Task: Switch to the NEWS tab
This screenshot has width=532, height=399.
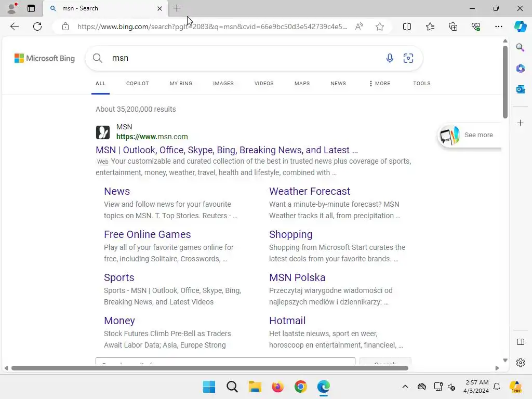Action: [x=338, y=84]
